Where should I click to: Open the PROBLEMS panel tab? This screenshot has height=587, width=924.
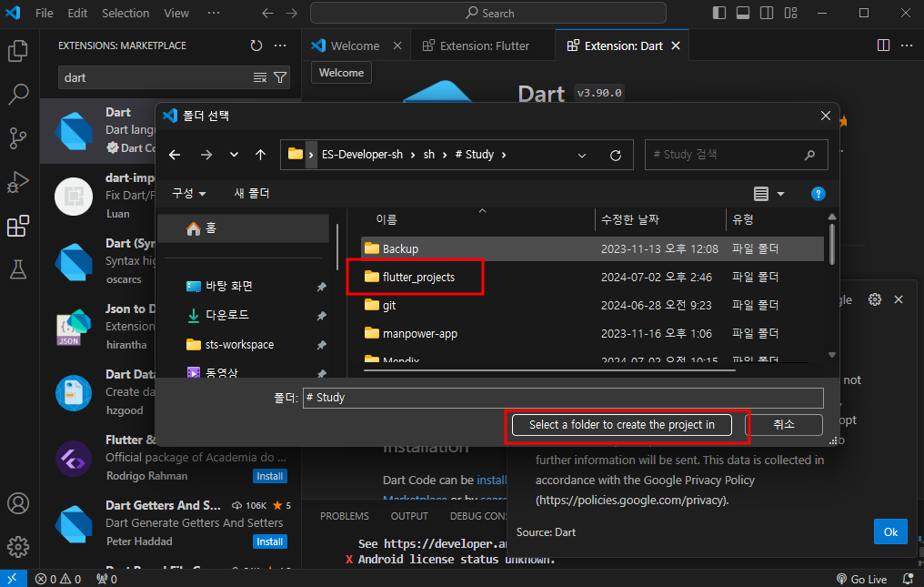coord(344,516)
